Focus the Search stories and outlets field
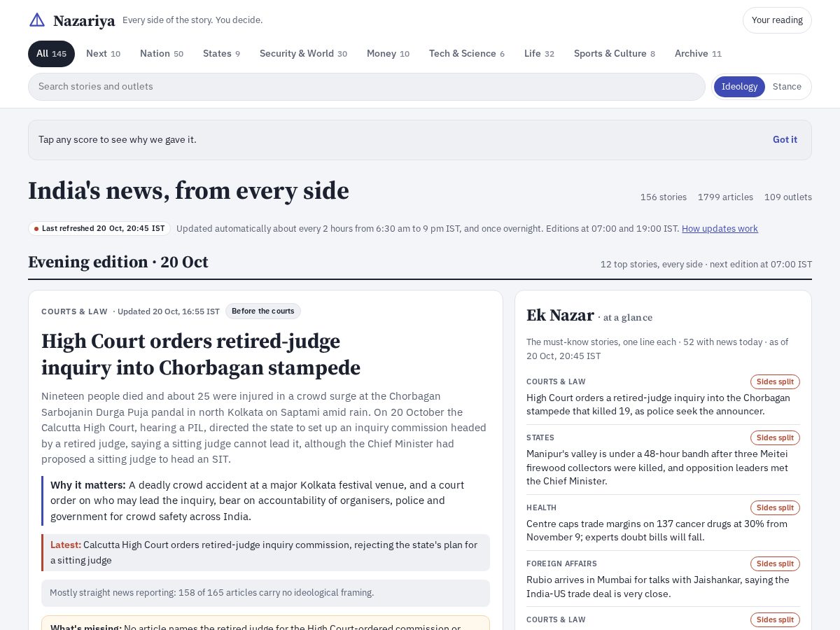The height and width of the screenshot is (630, 840). pos(367,87)
